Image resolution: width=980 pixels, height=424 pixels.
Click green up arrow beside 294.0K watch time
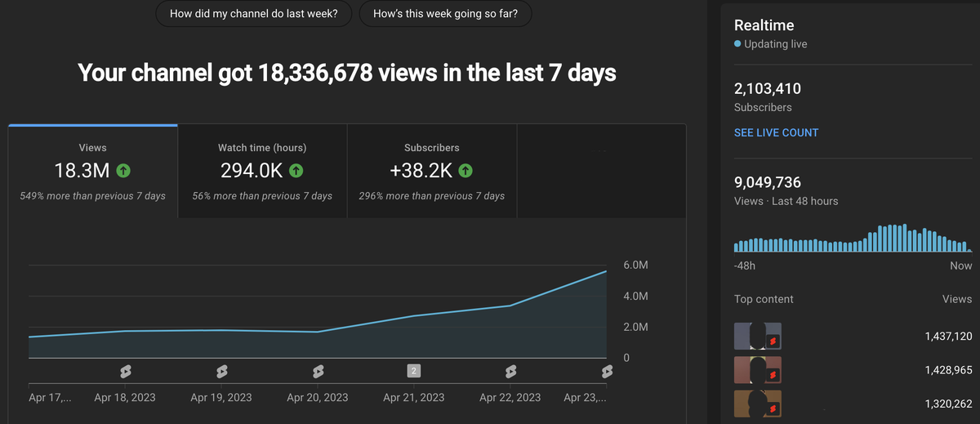(296, 172)
